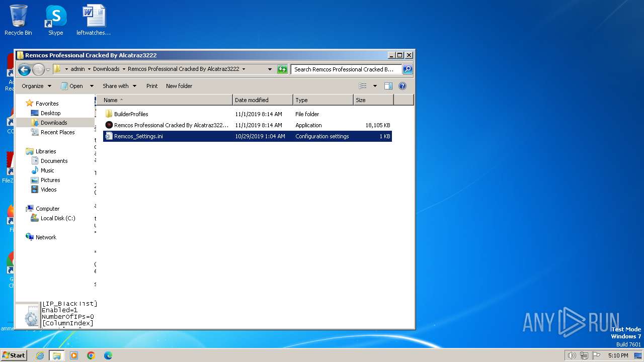
Task: Click admin in the address breadcrumb
Action: click(x=77, y=69)
